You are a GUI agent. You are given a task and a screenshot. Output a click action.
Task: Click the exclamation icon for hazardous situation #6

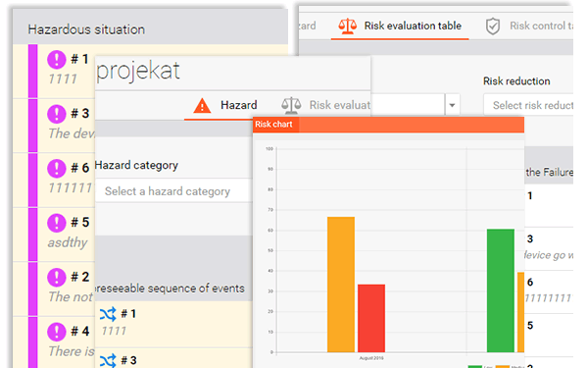click(57, 168)
